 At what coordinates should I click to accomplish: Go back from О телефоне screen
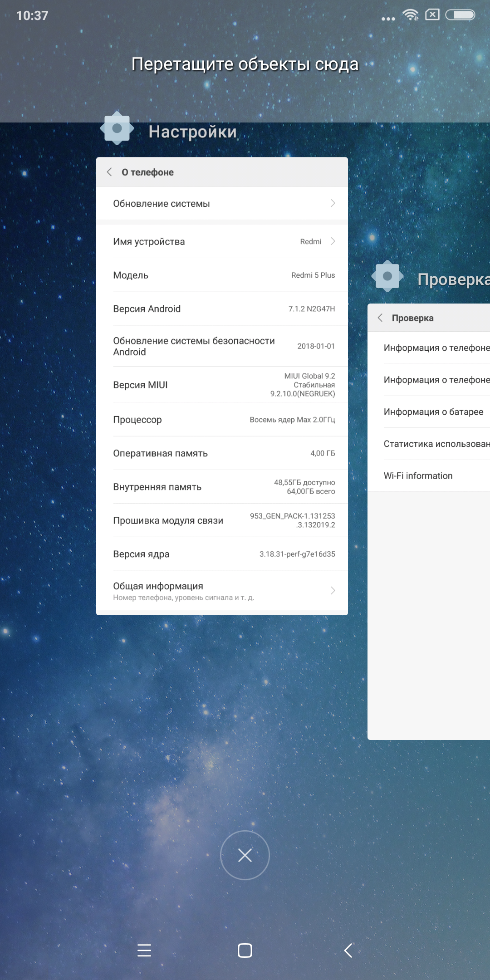109,172
